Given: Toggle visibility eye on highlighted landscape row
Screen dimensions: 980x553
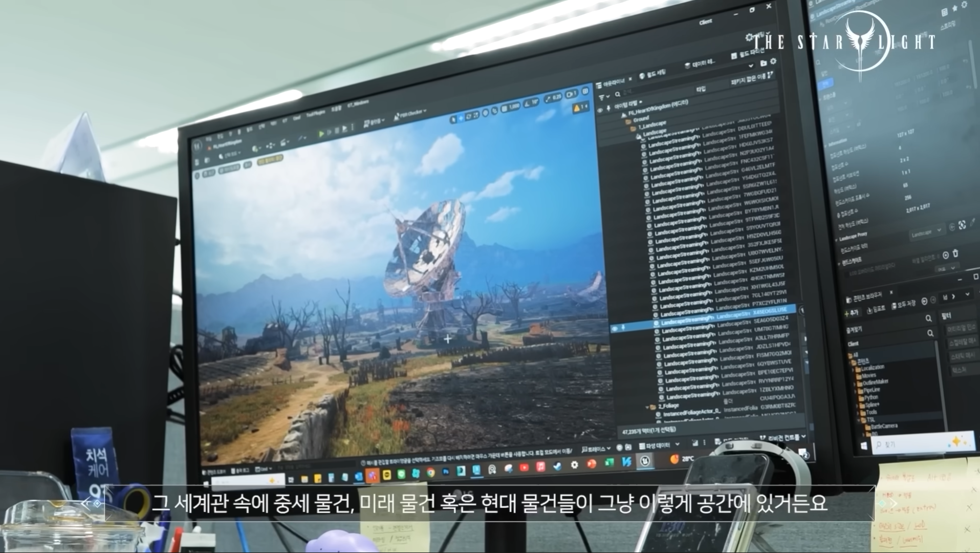Looking at the screenshot, I should [x=615, y=328].
